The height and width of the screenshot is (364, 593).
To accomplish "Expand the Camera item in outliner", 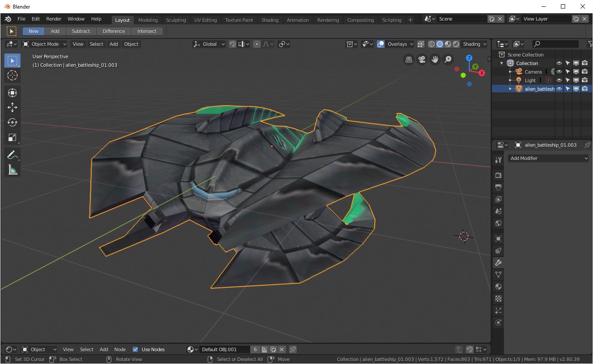I will pos(510,72).
